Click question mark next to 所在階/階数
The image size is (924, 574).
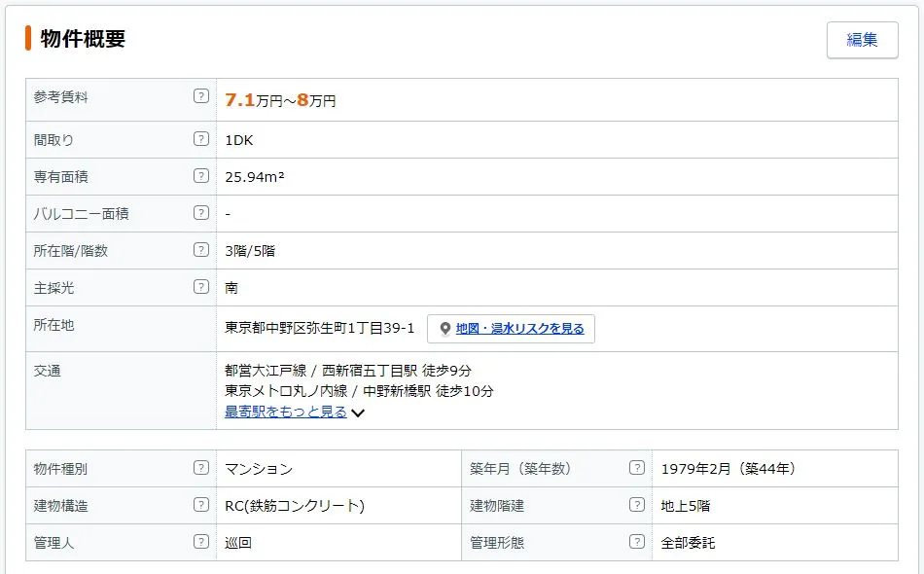pyautogui.click(x=200, y=250)
